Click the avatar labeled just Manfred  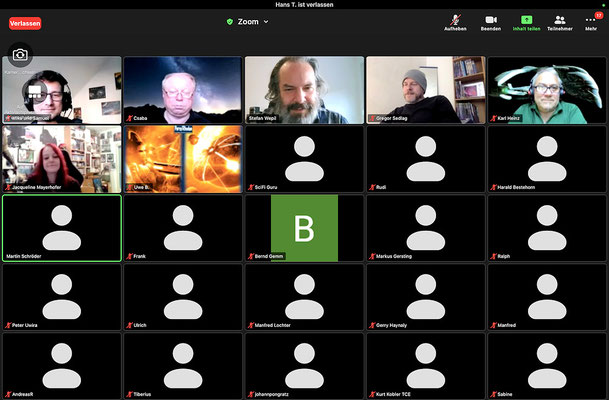pos(547,297)
